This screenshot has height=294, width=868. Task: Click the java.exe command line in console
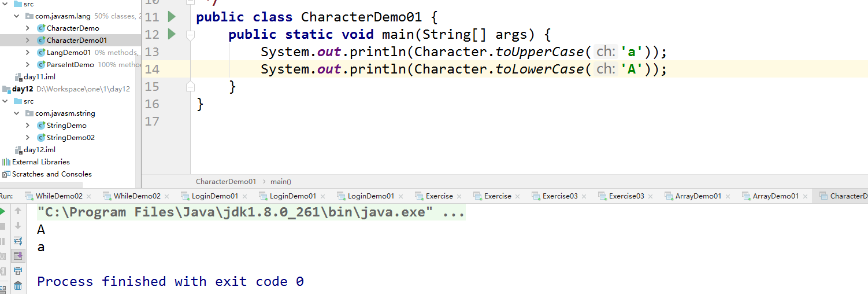coord(251,212)
